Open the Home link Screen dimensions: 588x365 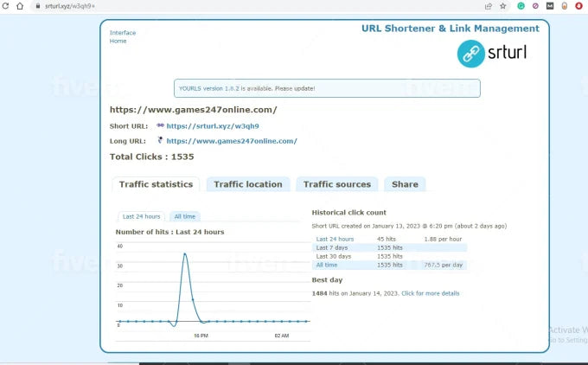118,41
